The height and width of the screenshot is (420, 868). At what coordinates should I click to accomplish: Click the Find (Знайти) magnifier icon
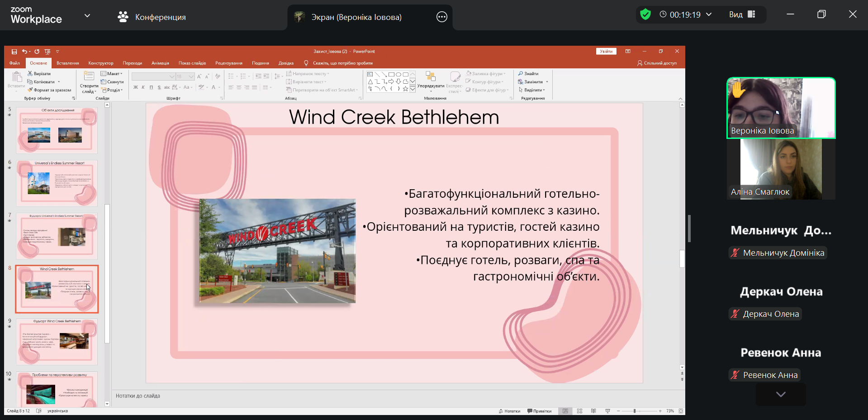(x=521, y=74)
